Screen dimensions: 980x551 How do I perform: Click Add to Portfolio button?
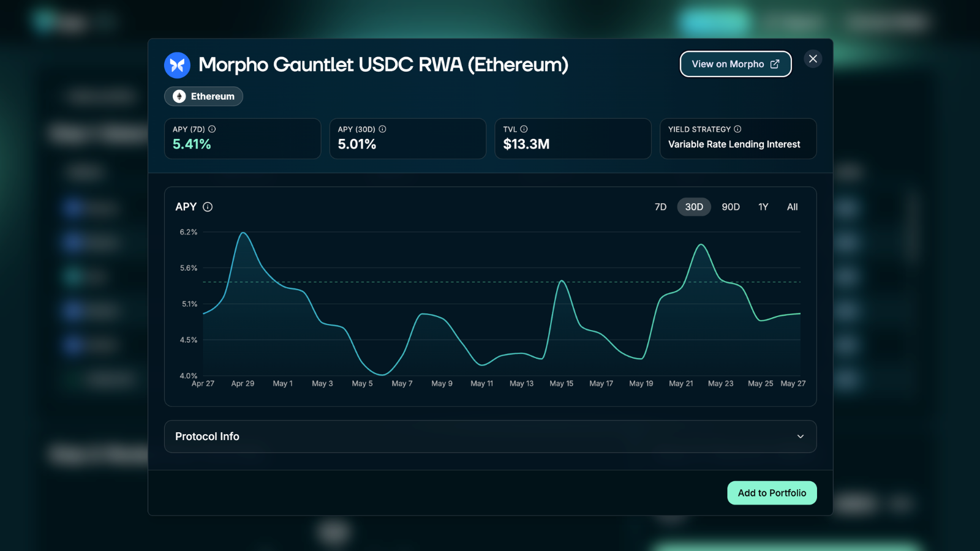[x=772, y=493]
